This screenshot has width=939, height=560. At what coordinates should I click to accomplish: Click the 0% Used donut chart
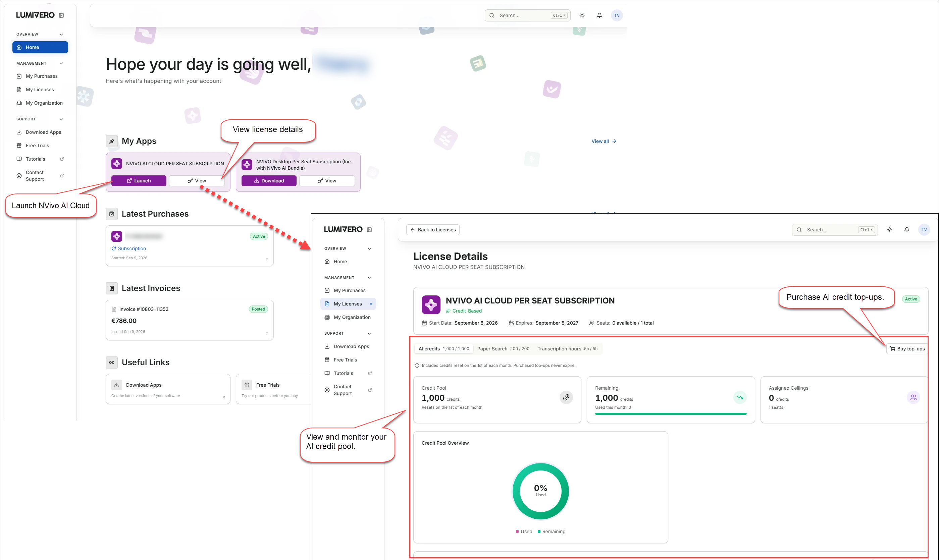(x=540, y=491)
